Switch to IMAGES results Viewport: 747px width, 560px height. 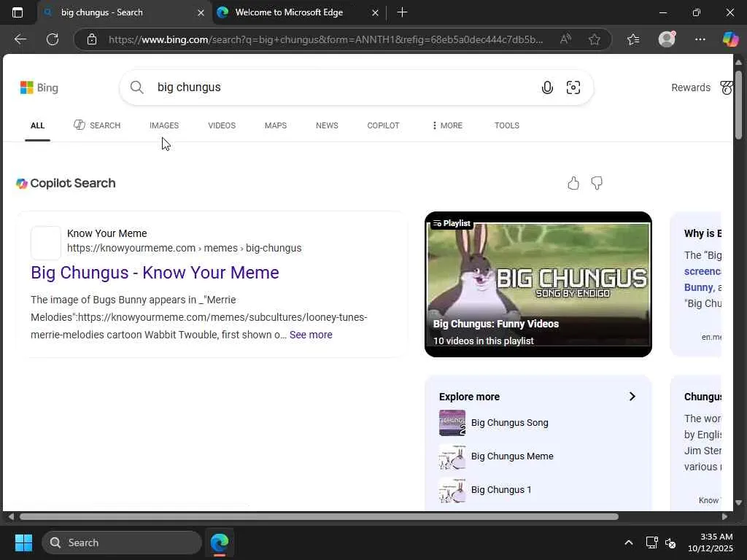coord(164,125)
